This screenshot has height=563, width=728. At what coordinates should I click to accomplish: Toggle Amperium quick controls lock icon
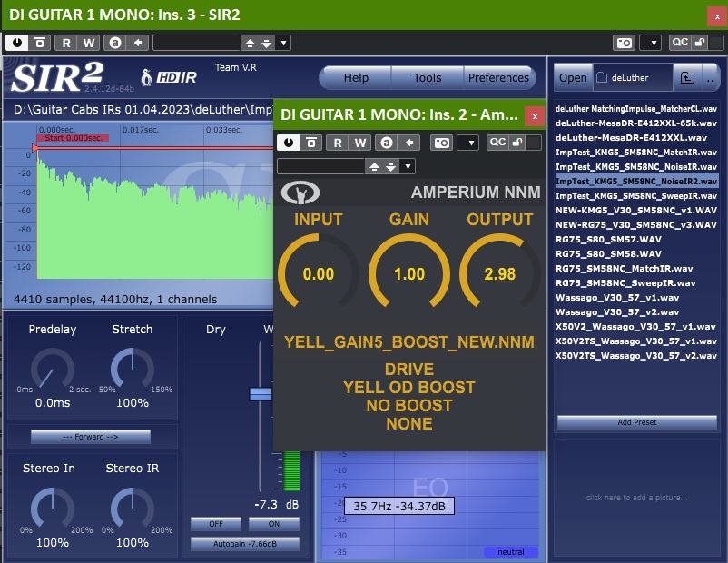(516, 143)
